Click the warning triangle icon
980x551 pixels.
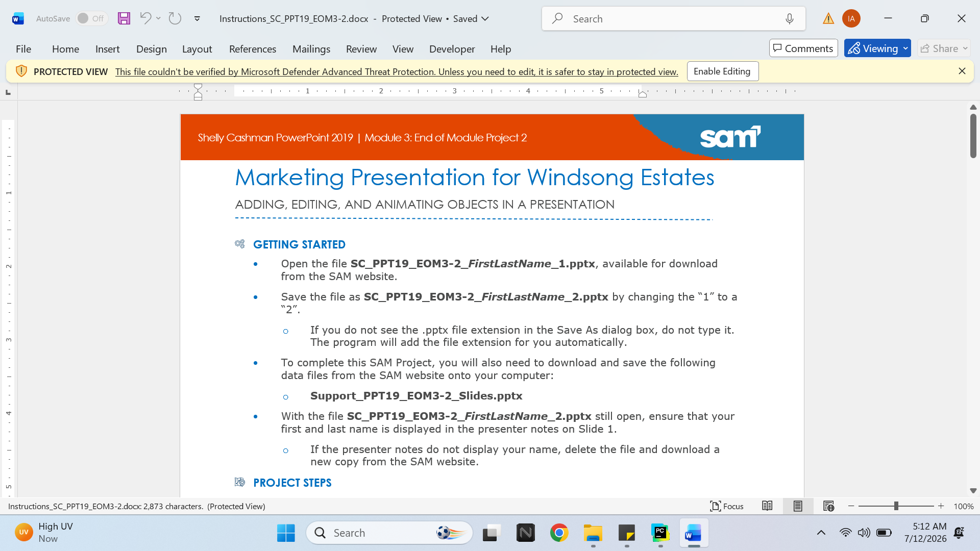click(828, 19)
